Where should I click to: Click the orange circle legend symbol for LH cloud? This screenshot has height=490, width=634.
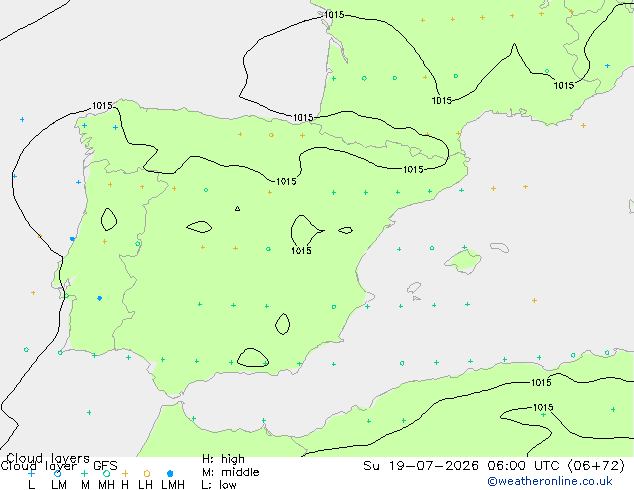click(146, 473)
